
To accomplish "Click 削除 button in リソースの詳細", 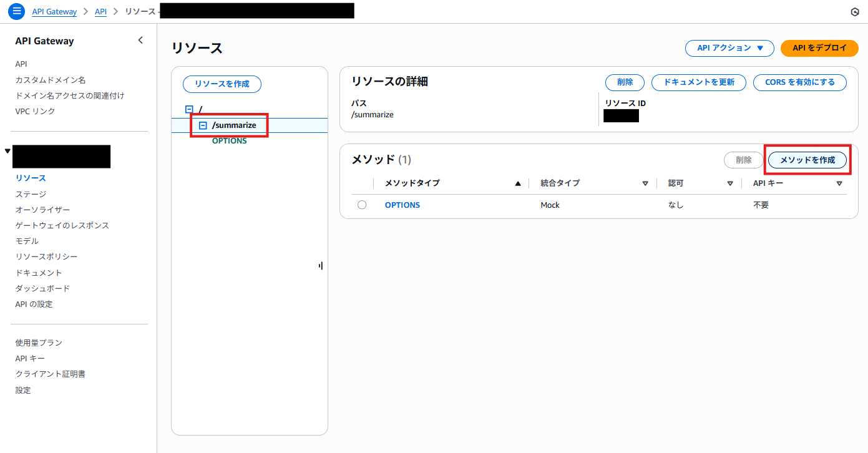I will (x=625, y=82).
